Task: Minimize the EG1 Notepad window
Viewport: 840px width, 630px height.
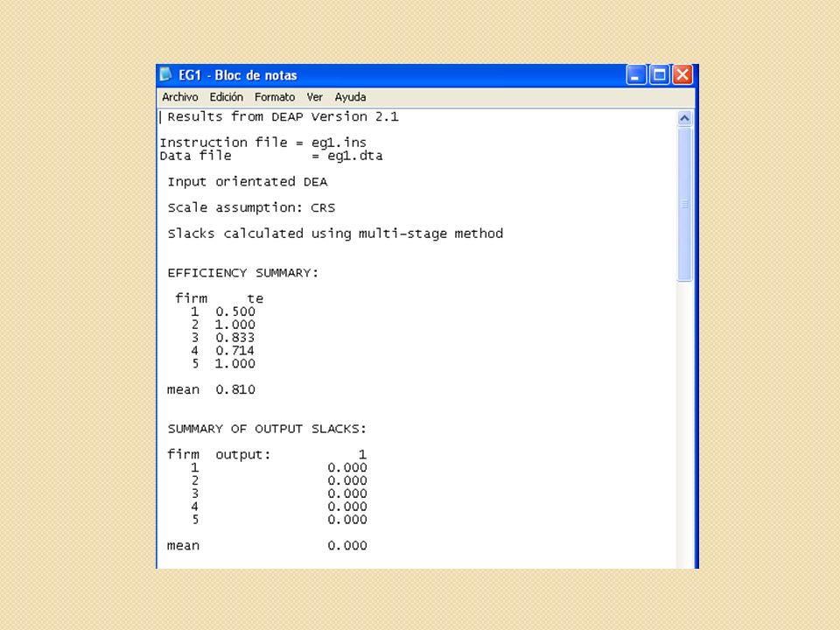Action: pyautogui.click(x=636, y=75)
